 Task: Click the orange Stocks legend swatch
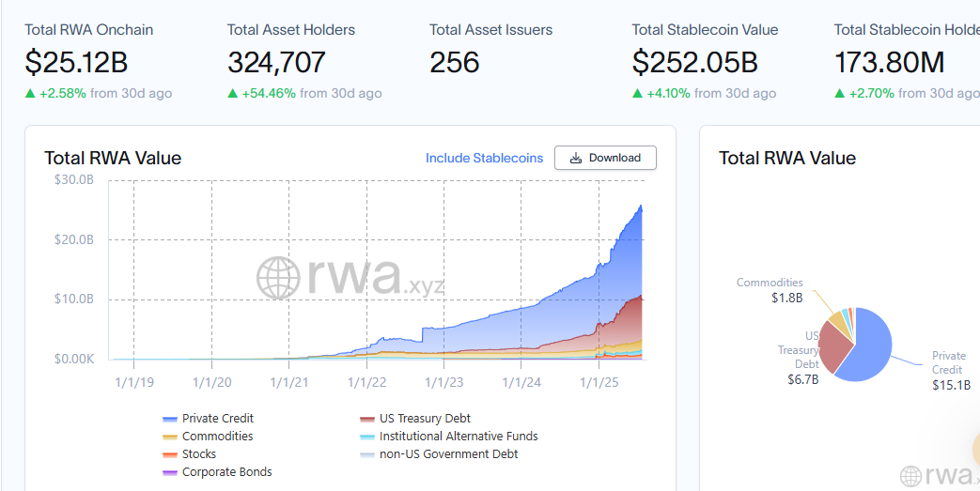(x=170, y=454)
